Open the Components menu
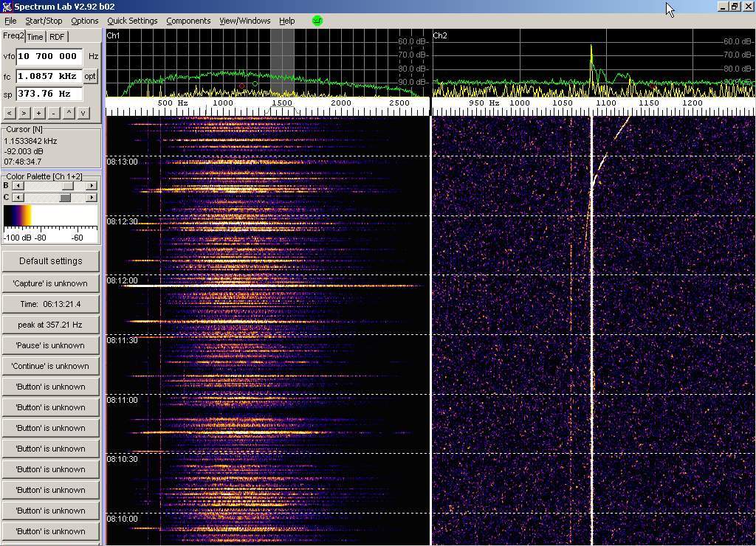Screen dimensions: 756x546 tap(188, 21)
